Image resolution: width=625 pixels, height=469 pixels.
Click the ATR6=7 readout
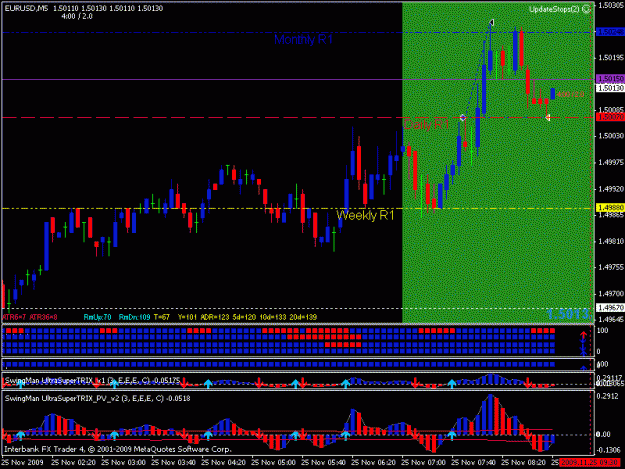click(14, 317)
